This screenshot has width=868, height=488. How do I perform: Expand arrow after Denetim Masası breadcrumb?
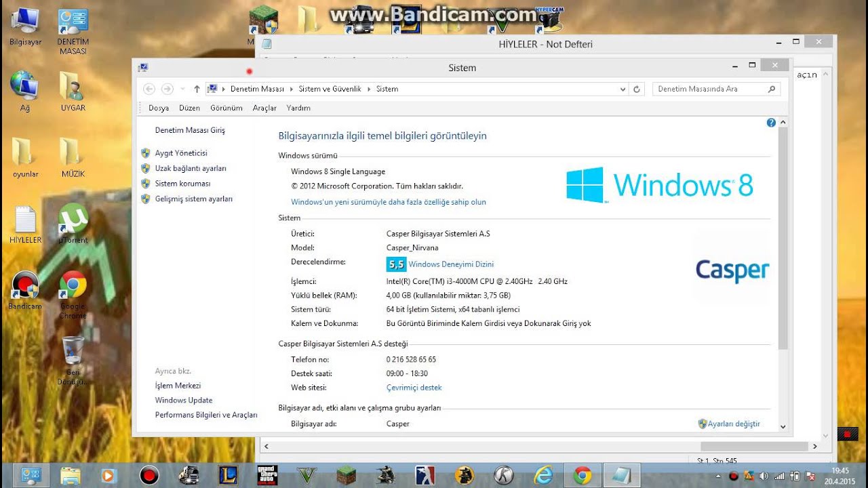tap(292, 89)
